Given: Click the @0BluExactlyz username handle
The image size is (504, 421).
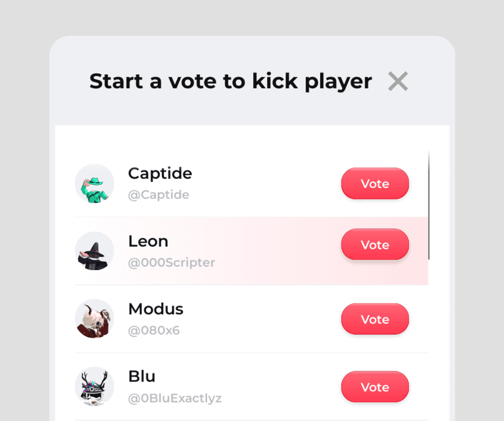Looking at the screenshot, I should point(175,398).
